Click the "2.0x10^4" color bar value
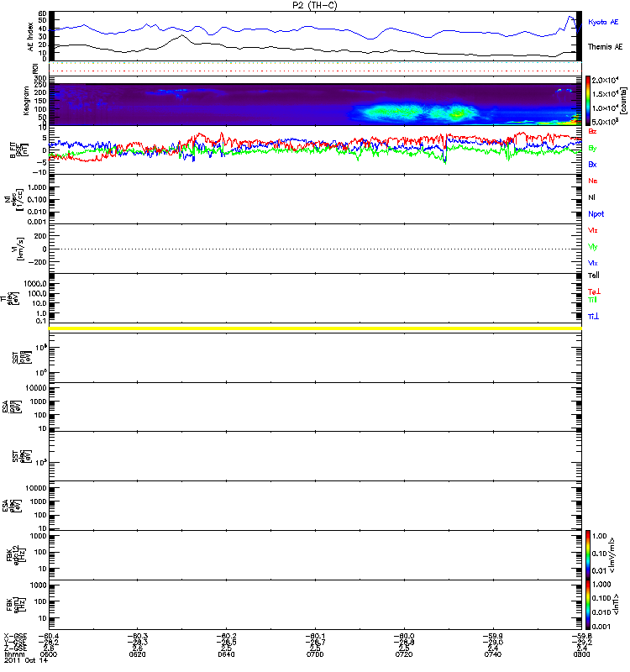The width and height of the screenshot is (630, 672). (x=605, y=80)
